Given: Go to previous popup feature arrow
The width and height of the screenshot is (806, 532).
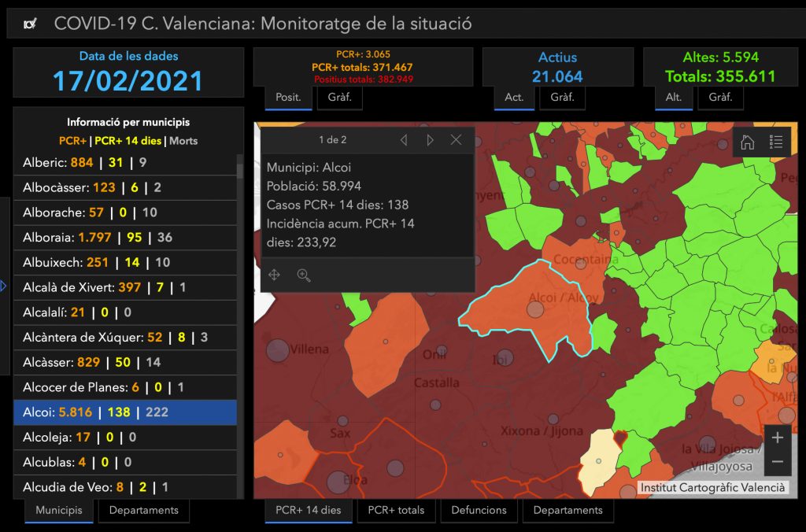Looking at the screenshot, I should coord(404,140).
